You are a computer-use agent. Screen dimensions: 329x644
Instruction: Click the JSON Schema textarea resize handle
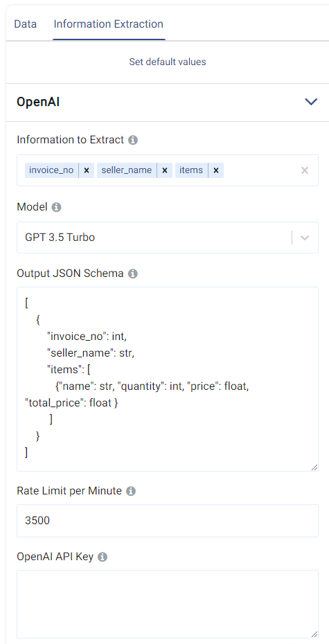tap(314, 467)
